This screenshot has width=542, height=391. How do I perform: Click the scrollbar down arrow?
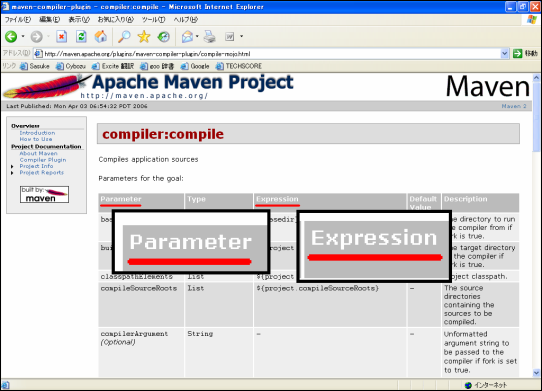pos(536,373)
